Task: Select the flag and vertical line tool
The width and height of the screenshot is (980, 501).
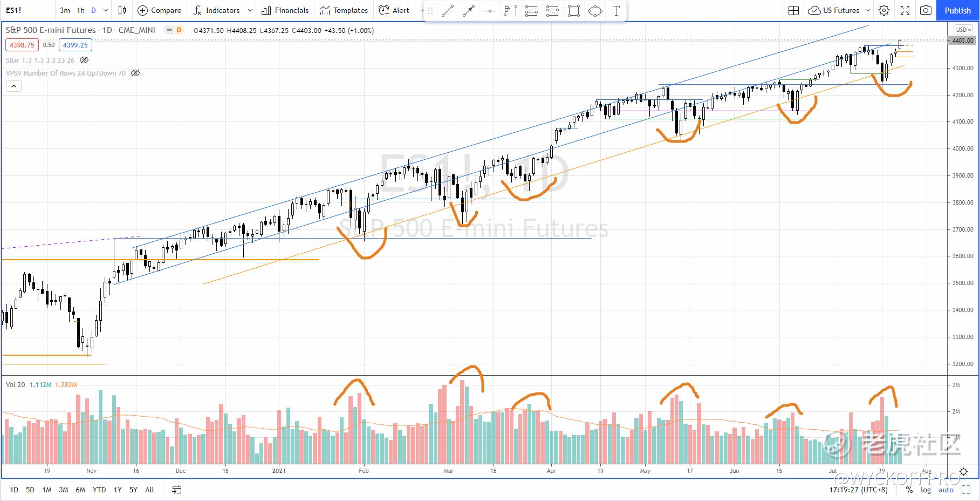Action: coord(510,11)
